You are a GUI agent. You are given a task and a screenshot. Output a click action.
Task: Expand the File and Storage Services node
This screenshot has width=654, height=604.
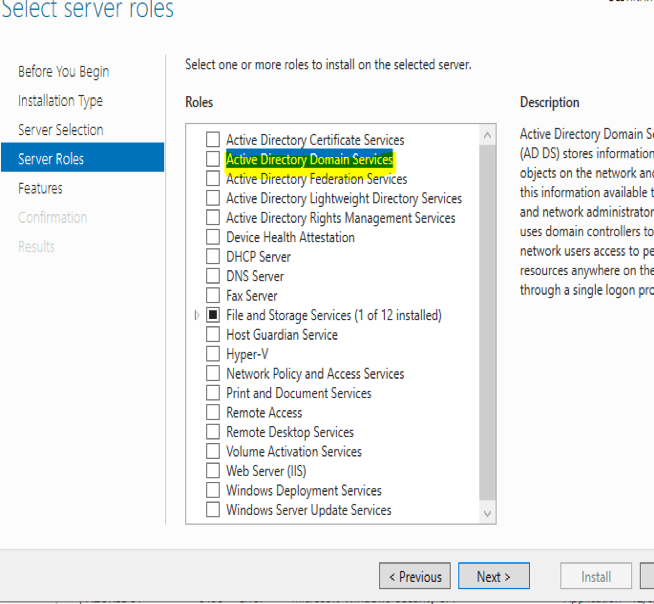[196, 315]
